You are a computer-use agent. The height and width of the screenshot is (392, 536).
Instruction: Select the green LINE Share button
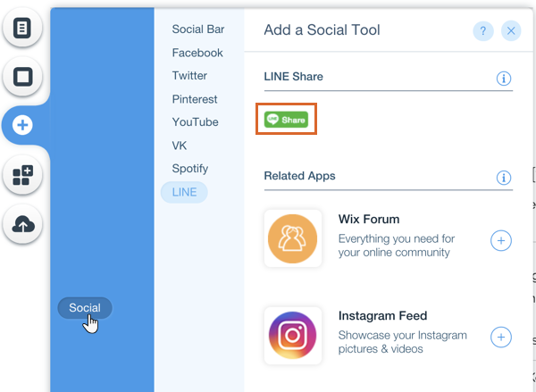[x=287, y=119]
